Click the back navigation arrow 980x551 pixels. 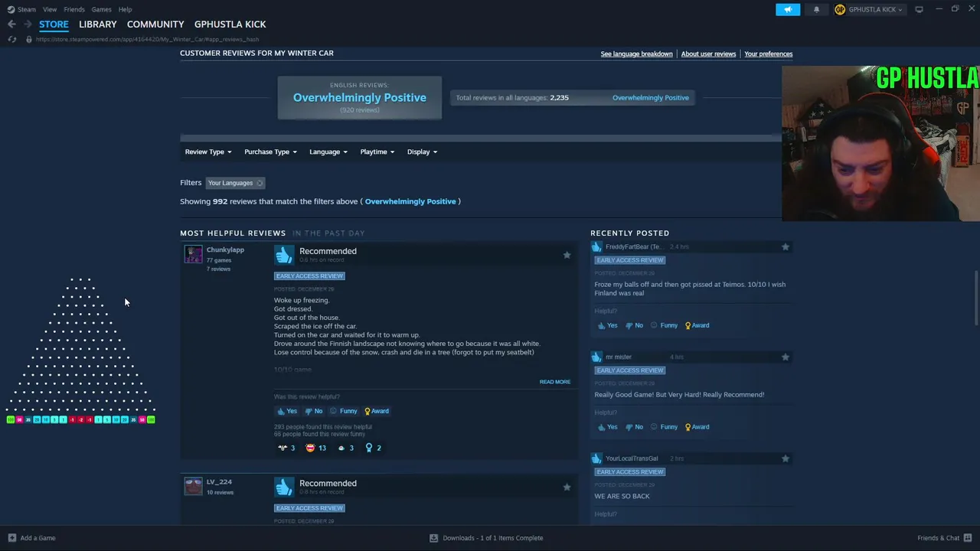[11, 24]
